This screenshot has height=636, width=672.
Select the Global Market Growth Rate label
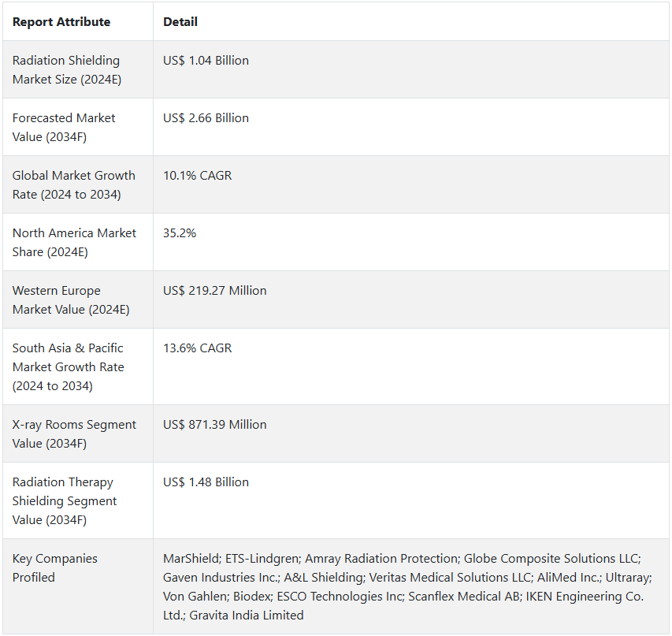tap(73, 185)
